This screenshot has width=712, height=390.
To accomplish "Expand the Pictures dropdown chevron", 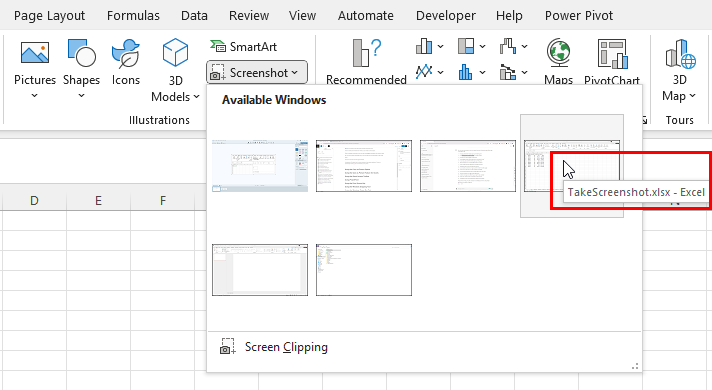I will [35, 95].
